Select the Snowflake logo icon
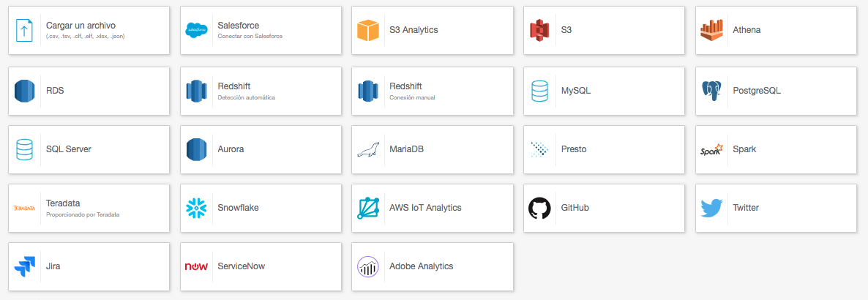 click(x=196, y=208)
